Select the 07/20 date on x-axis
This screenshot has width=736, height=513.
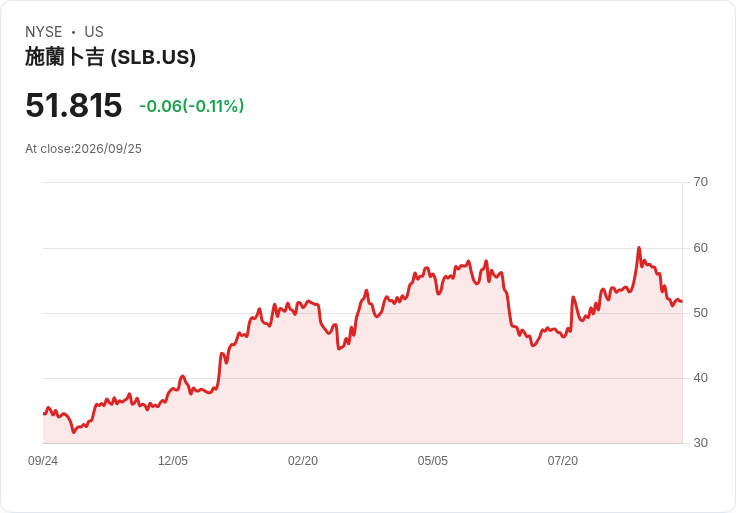pos(562,461)
